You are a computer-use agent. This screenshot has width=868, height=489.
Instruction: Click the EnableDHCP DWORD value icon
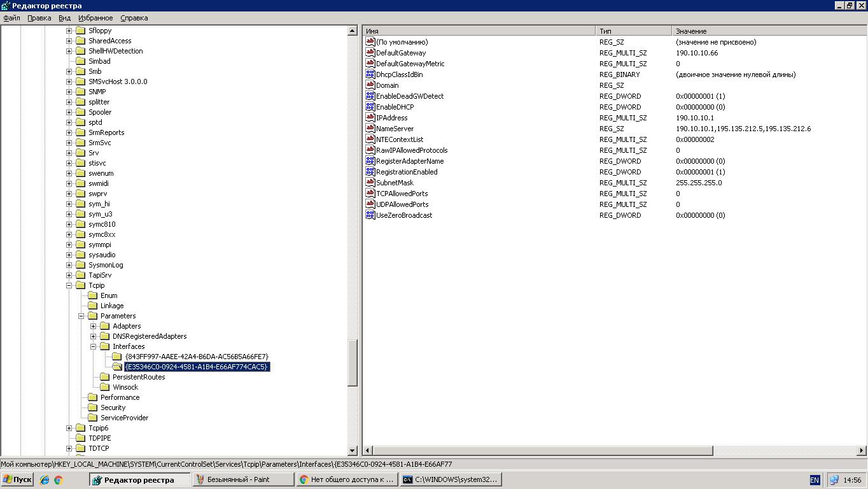pos(370,107)
